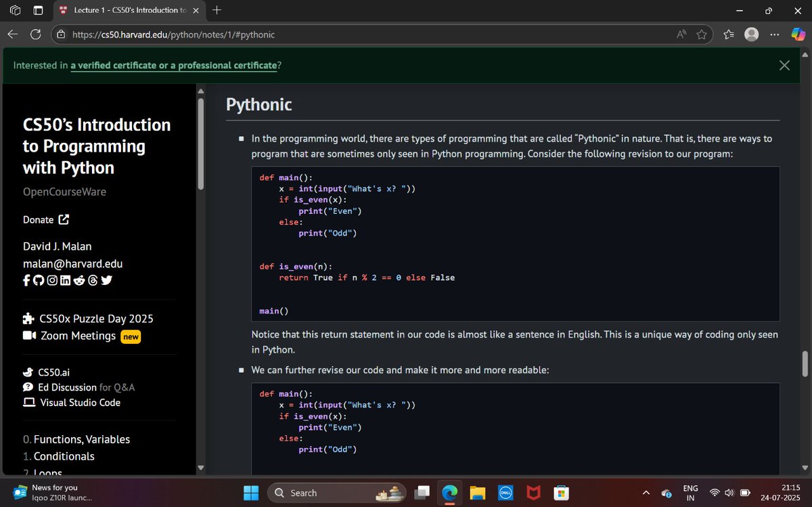Open the GitHub icon in the sidebar
The image size is (812, 507).
click(x=38, y=281)
